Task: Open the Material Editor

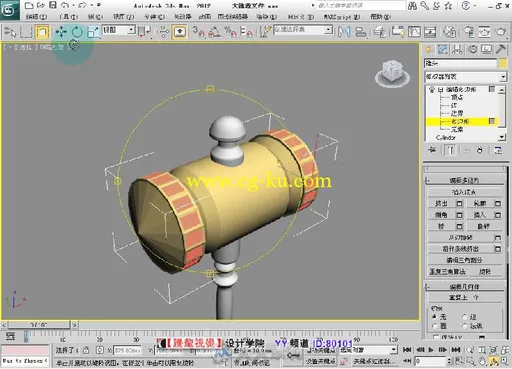Action: (x=449, y=32)
